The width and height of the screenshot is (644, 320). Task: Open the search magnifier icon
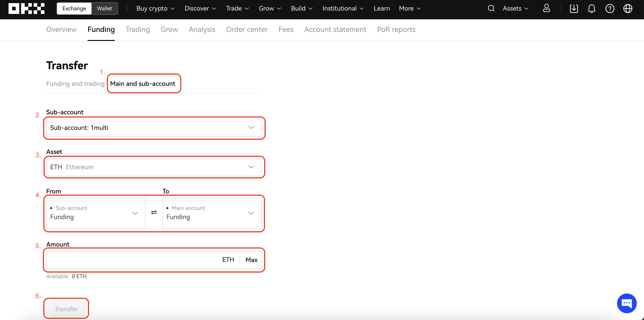(491, 9)
